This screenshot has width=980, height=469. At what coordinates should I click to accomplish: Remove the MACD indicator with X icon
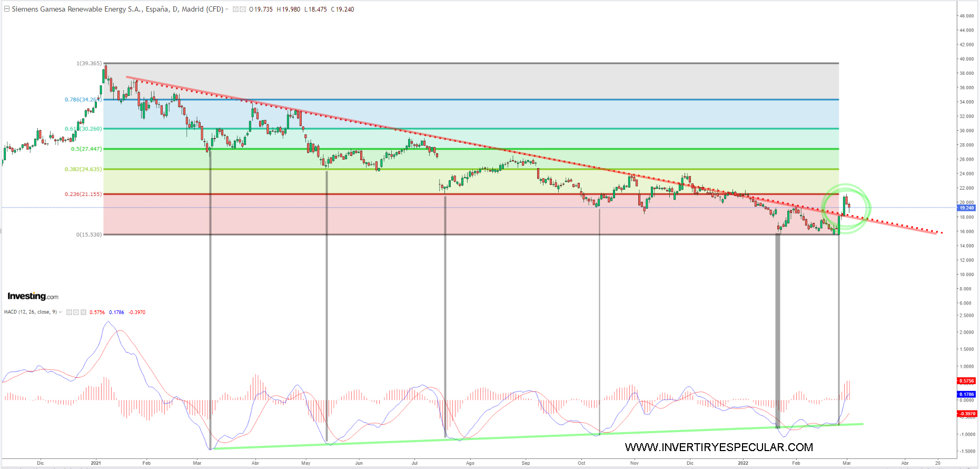(83, 312)
